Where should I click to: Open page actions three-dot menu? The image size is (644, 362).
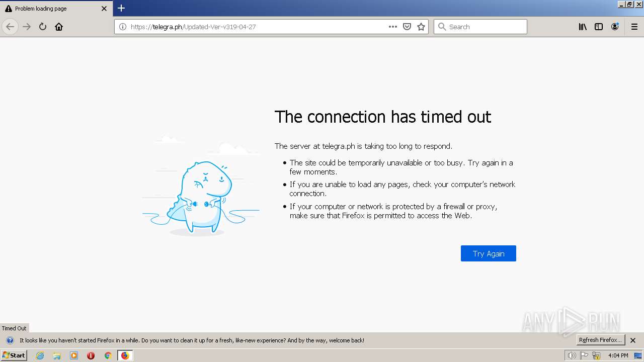click(x=393, y=27)
